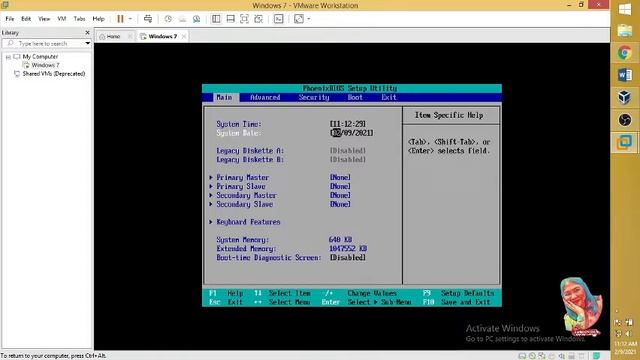Click the System Date value field
The height and width of the screenshot is (360, 640).
(351, 133)
